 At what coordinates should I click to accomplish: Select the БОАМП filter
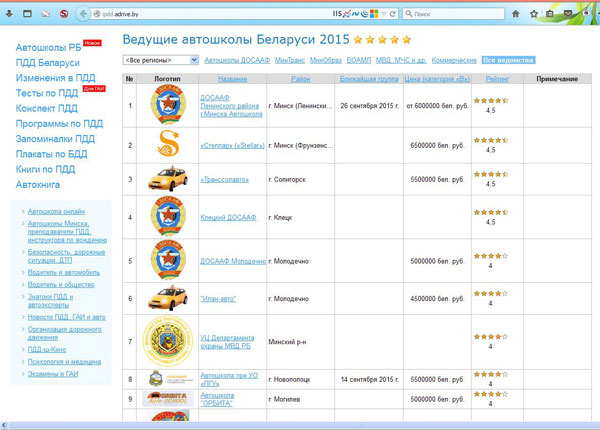359,60
